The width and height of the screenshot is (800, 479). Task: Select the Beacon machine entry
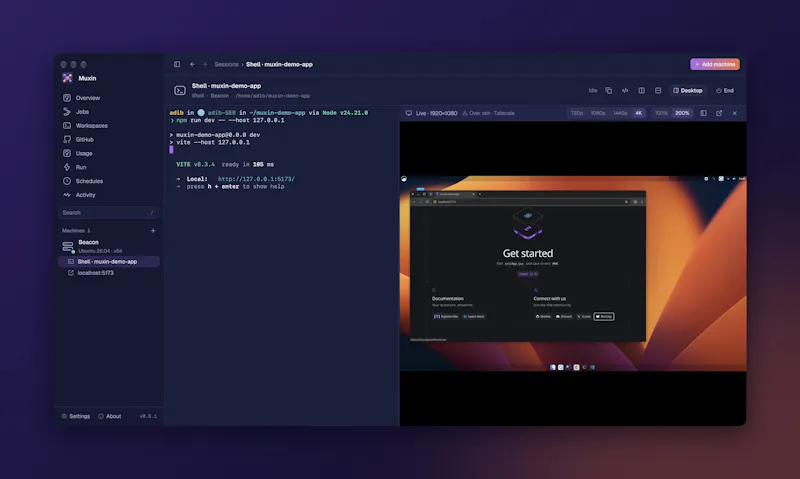[109, 246]
